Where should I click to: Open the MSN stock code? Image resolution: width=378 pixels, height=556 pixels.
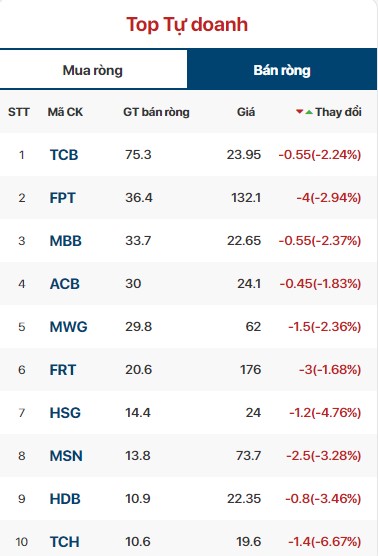pos(66,456)
